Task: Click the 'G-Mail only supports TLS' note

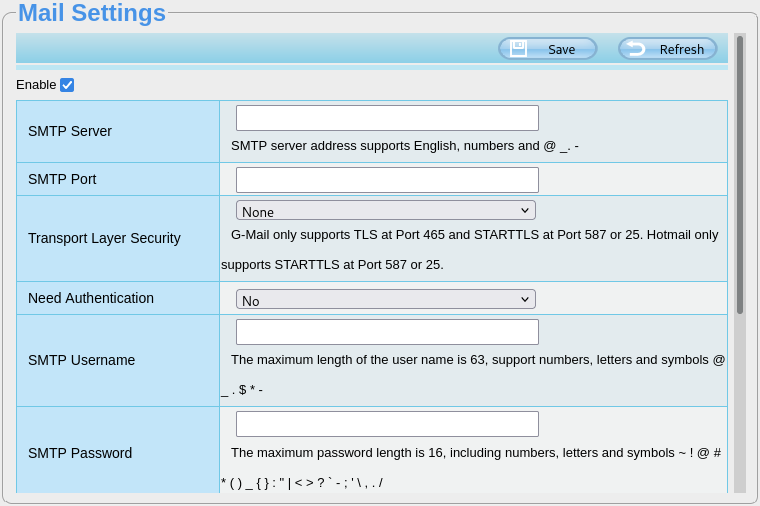Action: click(x=469, y=250)
